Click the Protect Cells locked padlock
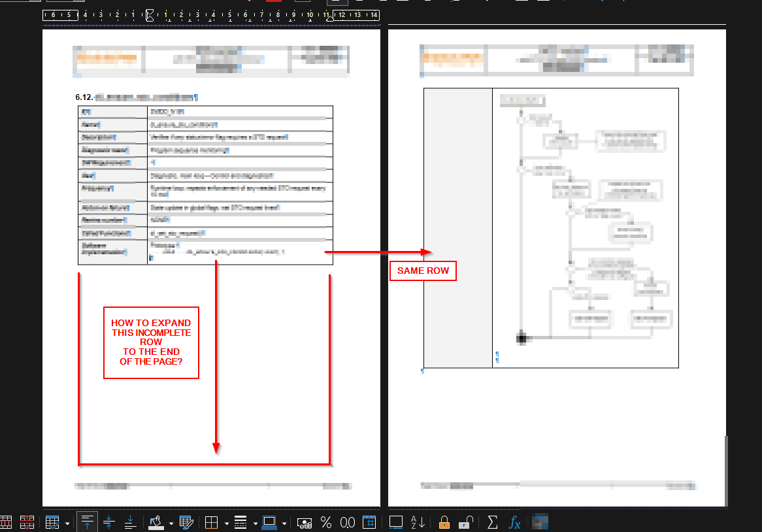The height and width of the screenshot is (532, 762). pyautogui.click(x=444, y=522)
